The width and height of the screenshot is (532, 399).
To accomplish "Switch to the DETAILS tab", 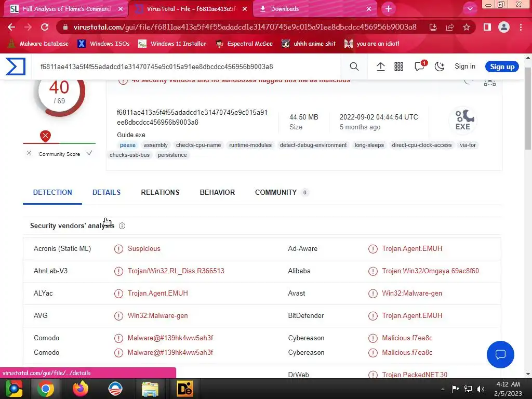I will 107,192.
